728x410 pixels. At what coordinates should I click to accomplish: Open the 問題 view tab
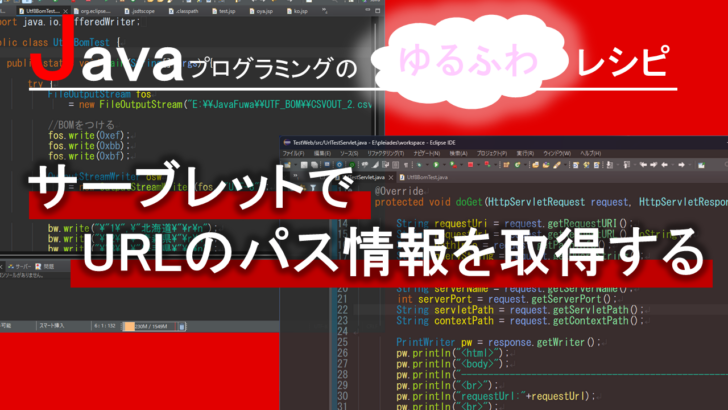pyautogui.click(x=46, y=267)
